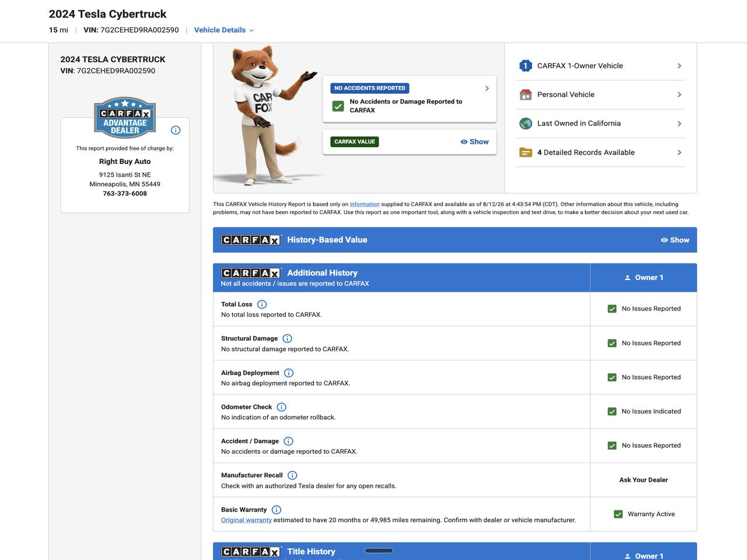Screen dimensions: 747x560
Task: Click Ask Your Dealer in the recall row
Action: (644, 480)
